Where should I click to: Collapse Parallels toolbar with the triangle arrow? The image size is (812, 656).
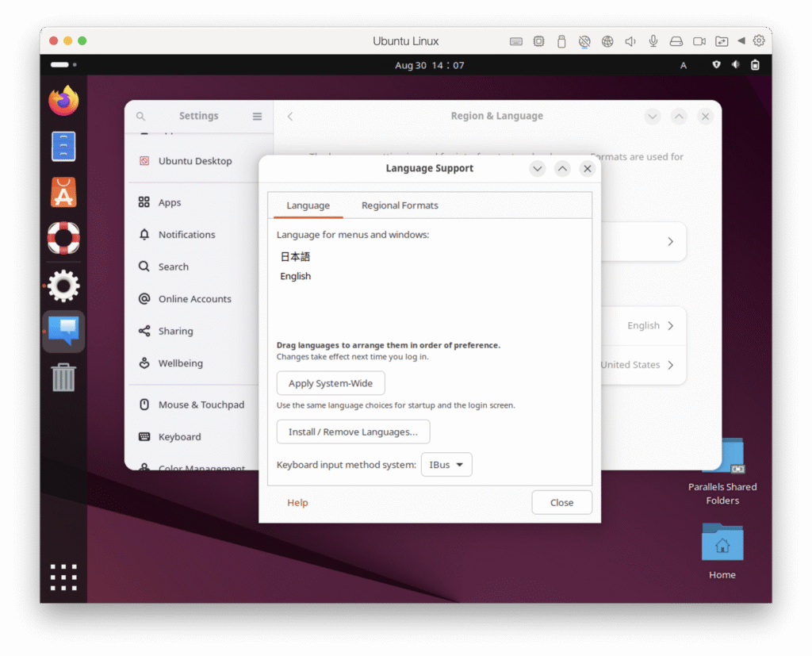(741, 40)
